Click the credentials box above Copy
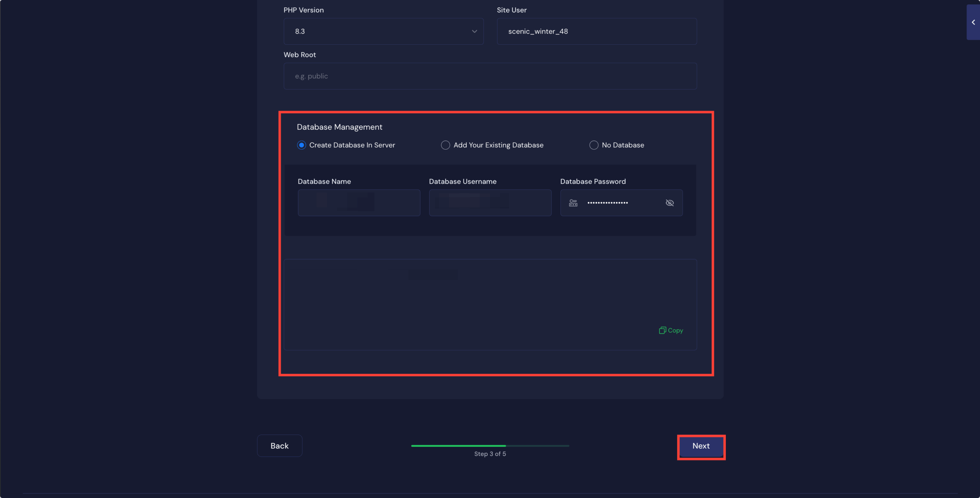 coord(490,295)
